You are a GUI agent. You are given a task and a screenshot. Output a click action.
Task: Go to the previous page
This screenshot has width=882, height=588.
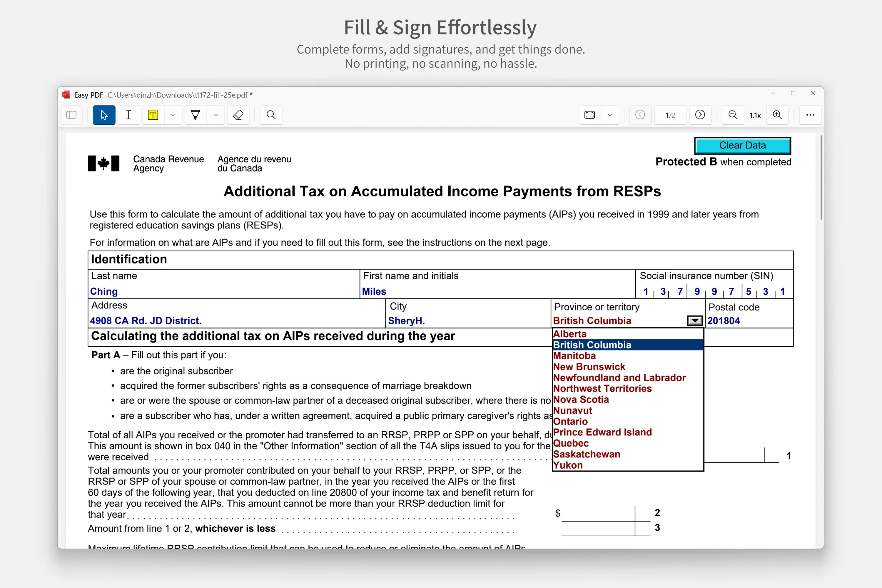(x=640, y=115)
